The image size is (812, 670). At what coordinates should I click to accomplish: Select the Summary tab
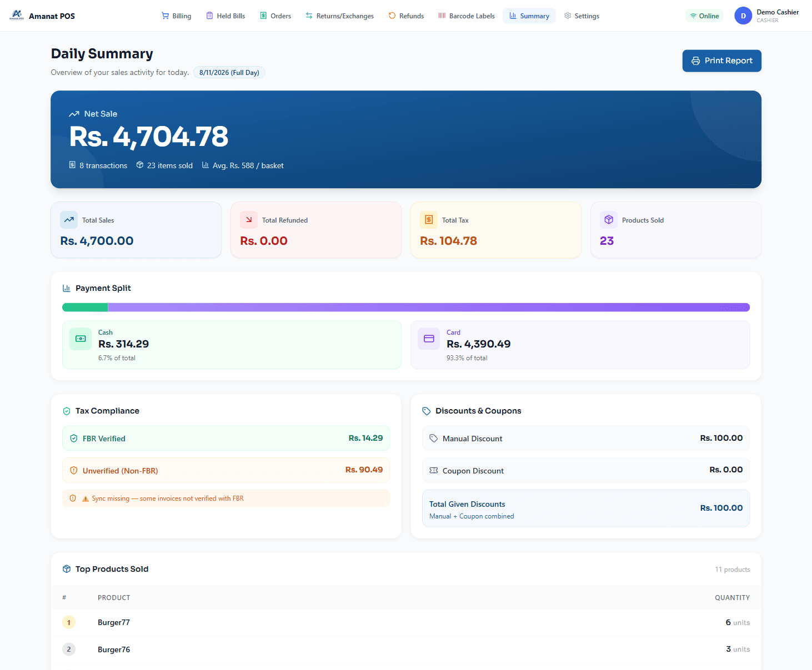pyautogui.click(x=529, y=16)
